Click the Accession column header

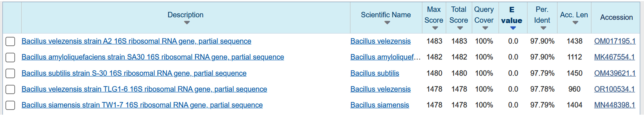point(616,18)
